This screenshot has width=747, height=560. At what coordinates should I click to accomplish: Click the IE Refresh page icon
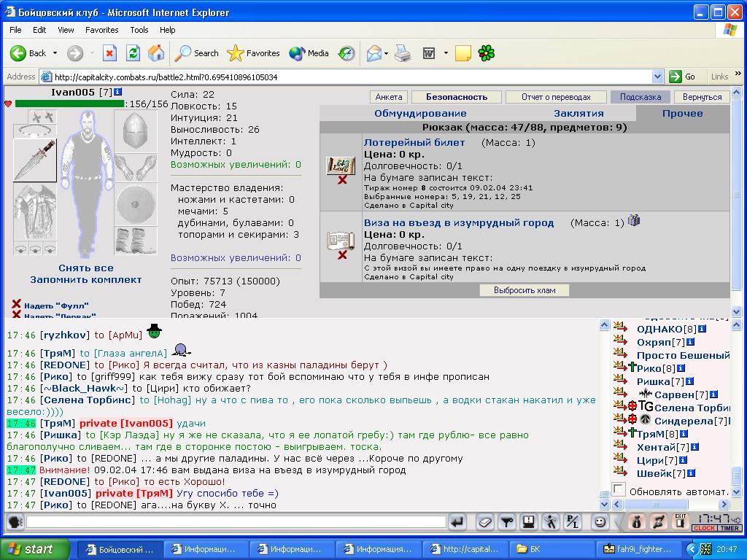coord(133,53)
